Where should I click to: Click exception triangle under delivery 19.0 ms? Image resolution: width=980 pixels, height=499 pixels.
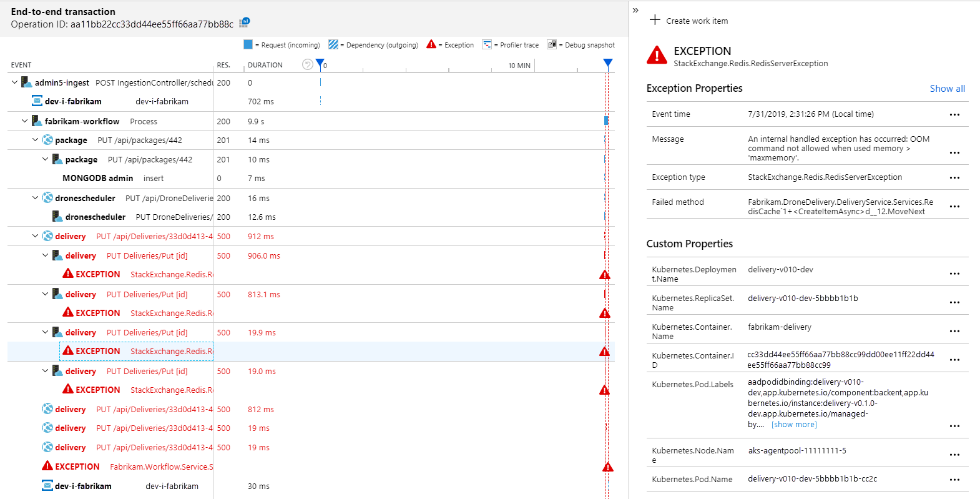[x=68, y=389]
